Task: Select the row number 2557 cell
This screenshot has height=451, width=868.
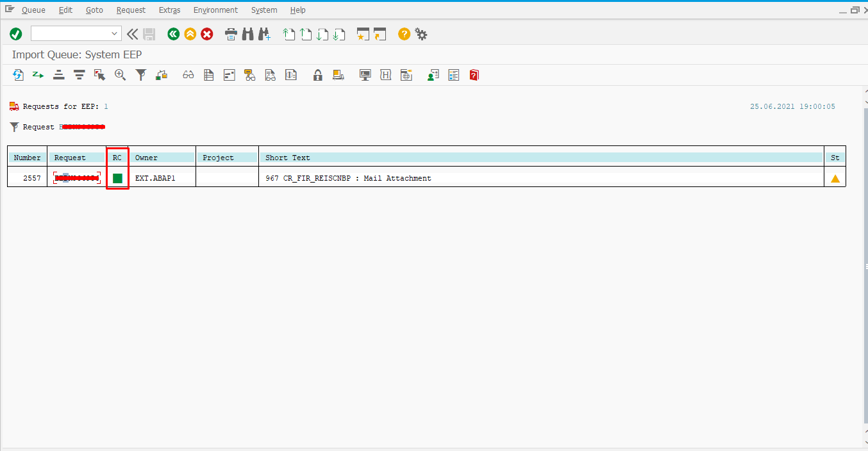Action: click(x=28, y=178)
